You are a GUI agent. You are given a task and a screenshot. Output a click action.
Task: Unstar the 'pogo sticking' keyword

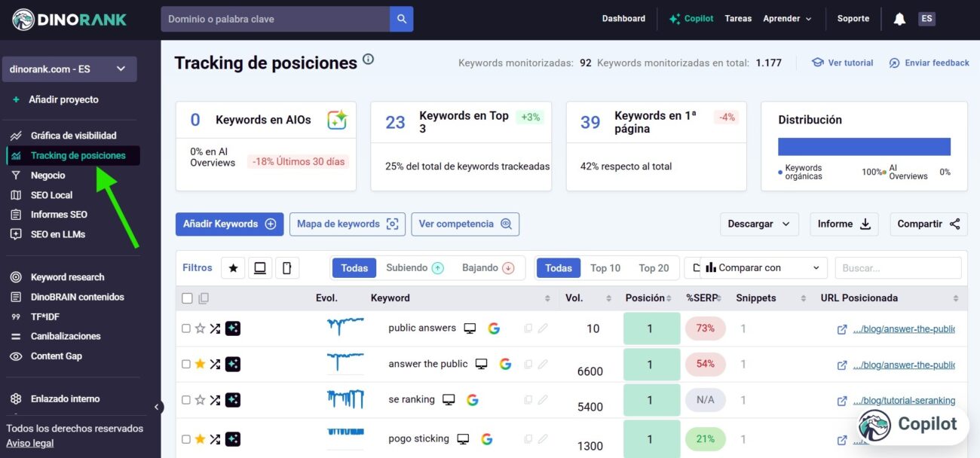[x=200, y=439]
